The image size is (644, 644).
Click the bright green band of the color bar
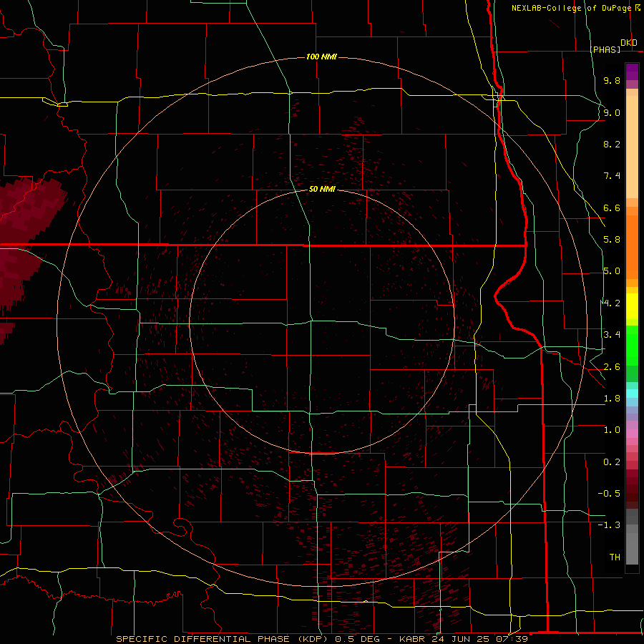[x=632, y=345]
